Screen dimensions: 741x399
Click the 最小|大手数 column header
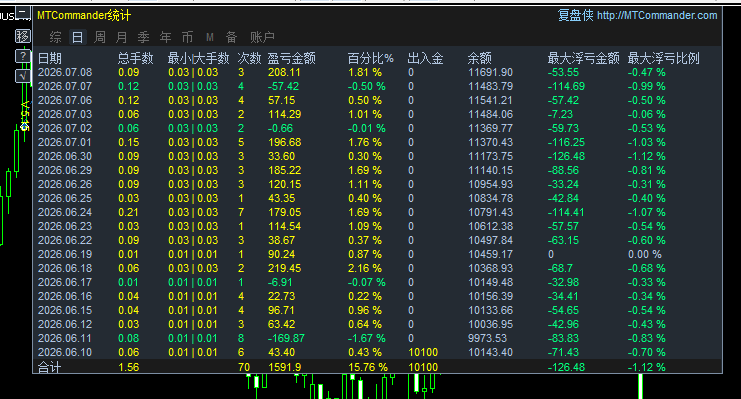tap(198, 59)
